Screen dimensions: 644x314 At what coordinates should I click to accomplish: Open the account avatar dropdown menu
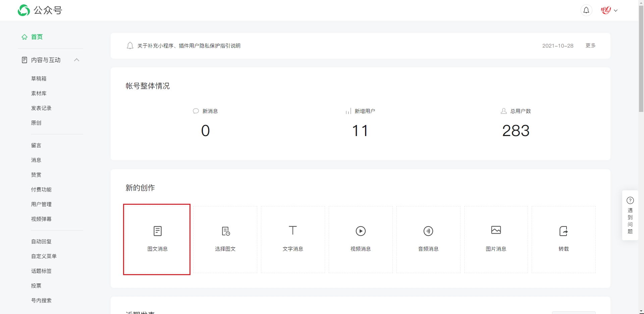pyautogui.click(x=609, y=10)
